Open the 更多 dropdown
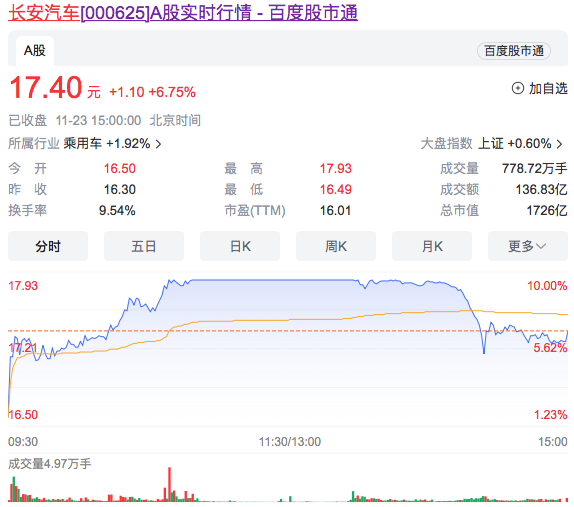574x507 pixels. coord(528,246)
